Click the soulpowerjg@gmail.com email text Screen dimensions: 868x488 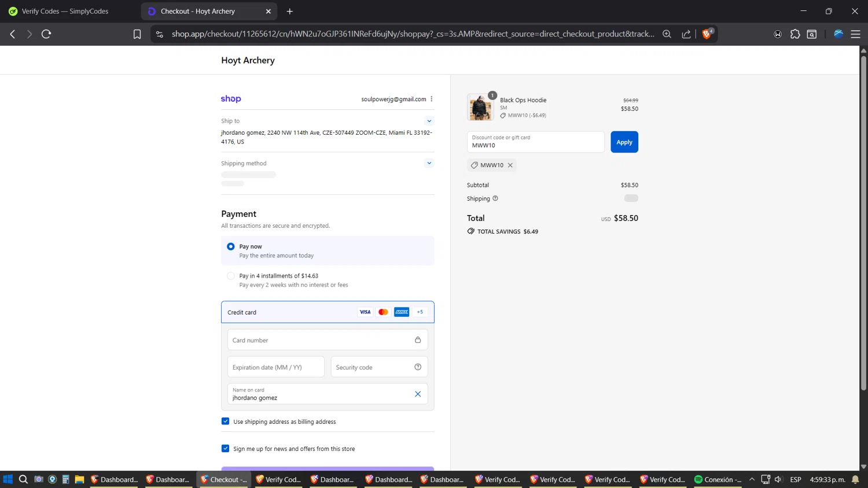[x=393, y=99]
